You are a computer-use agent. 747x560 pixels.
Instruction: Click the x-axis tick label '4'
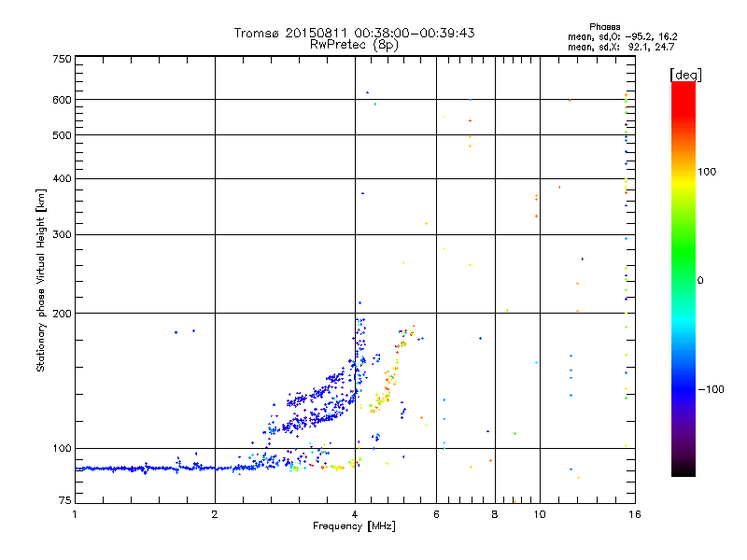click(x=355, y=514)
